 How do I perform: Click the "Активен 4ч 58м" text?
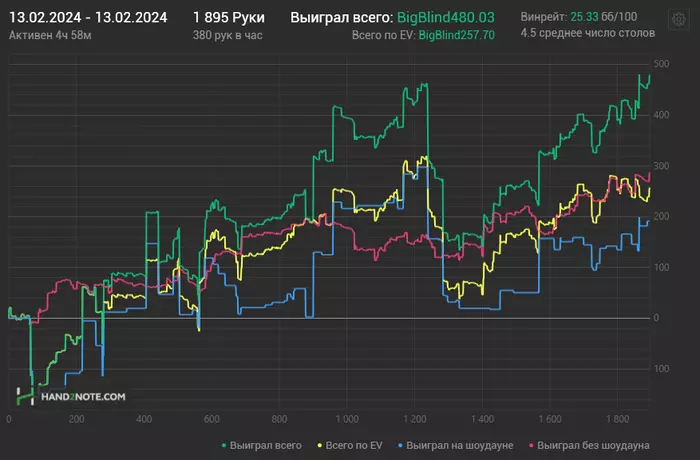click(50, 35)
